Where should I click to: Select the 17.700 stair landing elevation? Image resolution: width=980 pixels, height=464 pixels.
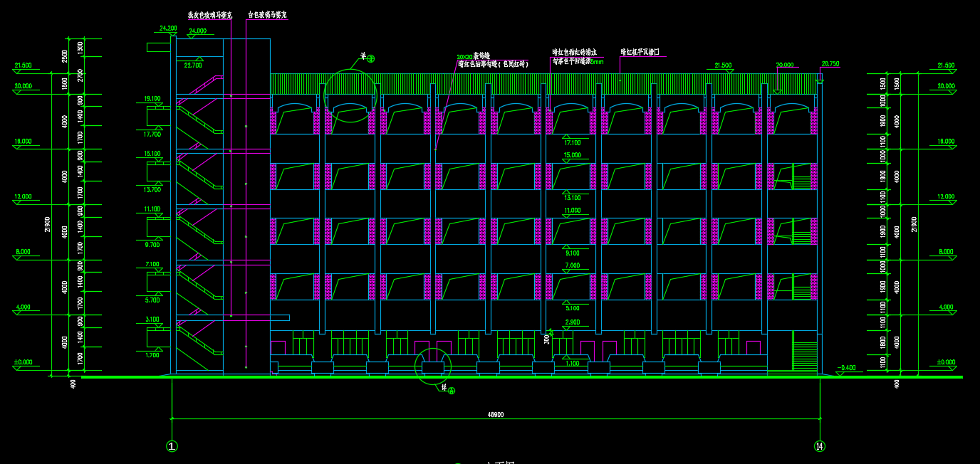coord(152,134)
